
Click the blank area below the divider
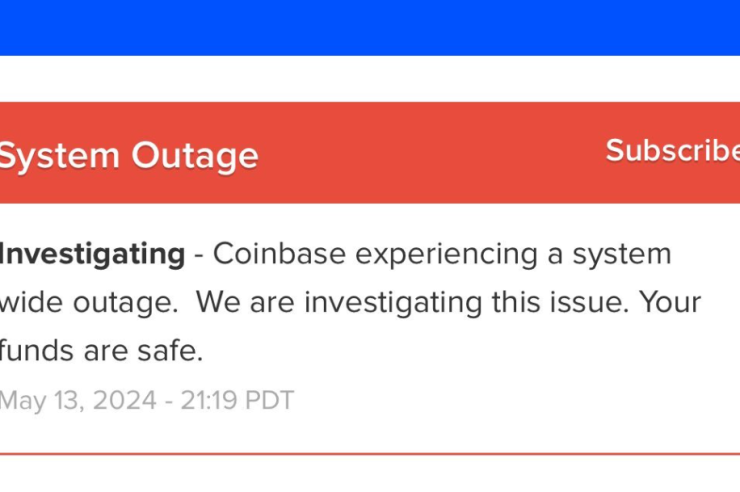point(370,474)
